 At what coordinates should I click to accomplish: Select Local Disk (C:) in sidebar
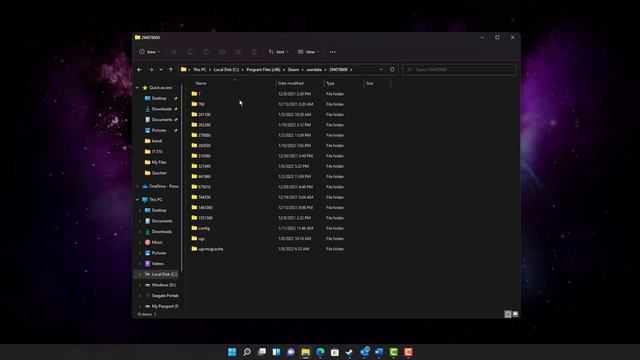click(164, 274)
